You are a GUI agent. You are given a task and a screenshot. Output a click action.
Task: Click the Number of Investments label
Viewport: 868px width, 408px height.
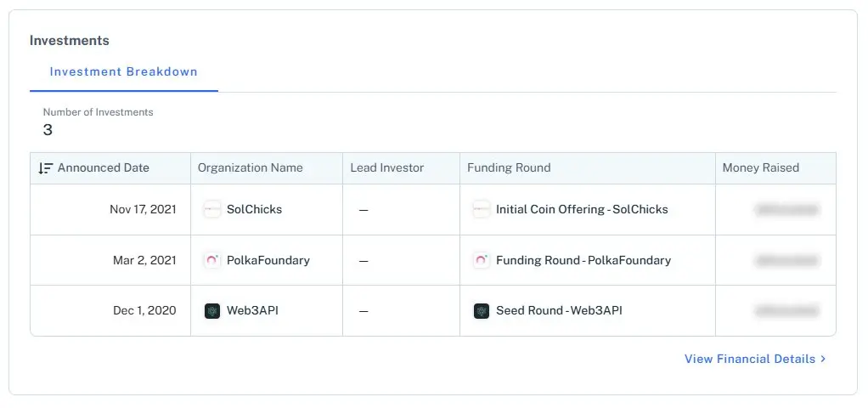98,112
